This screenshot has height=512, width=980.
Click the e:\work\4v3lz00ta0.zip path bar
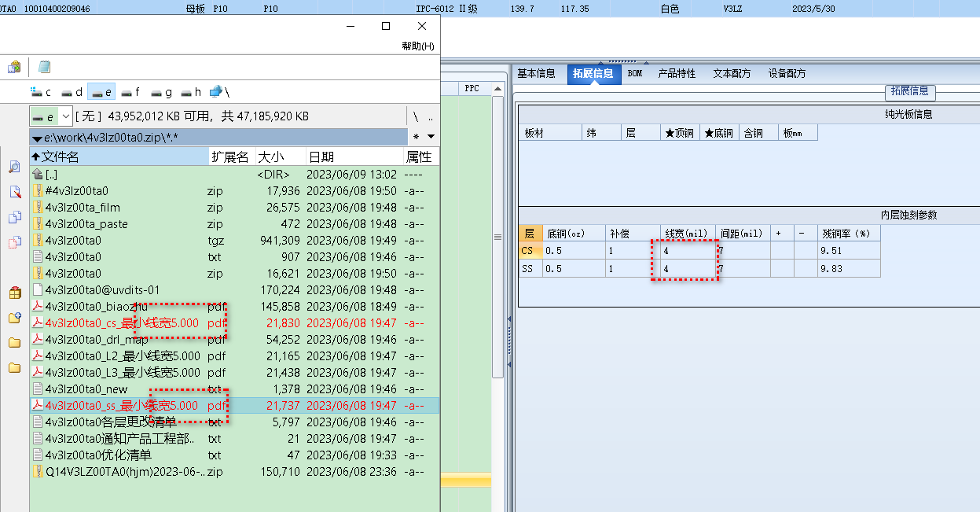[x=219, y=137]
